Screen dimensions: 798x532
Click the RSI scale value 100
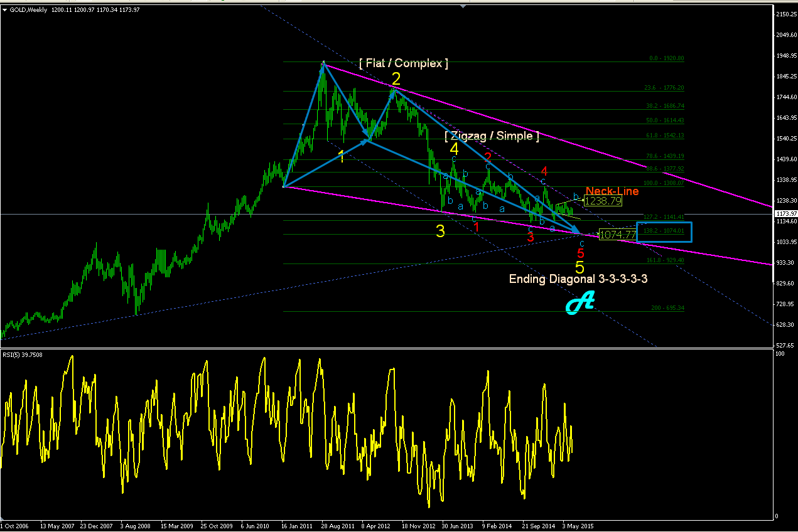pyautogui.click(x=779, y=355)
